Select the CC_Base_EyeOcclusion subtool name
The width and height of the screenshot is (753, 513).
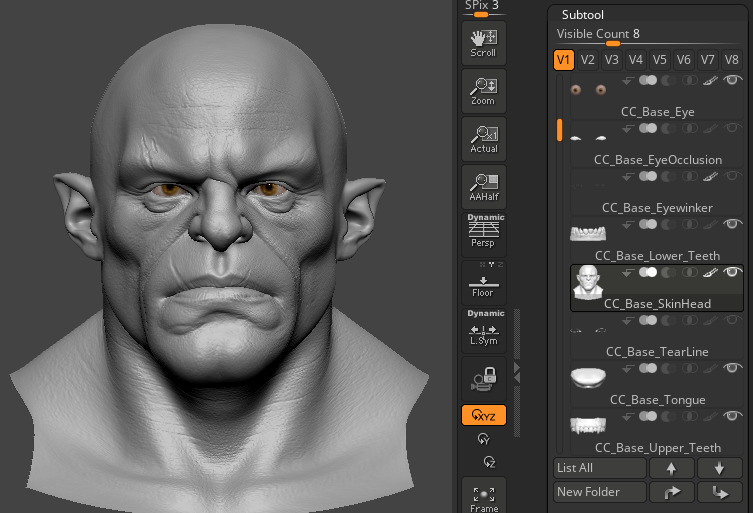click(x=658, y=160)
